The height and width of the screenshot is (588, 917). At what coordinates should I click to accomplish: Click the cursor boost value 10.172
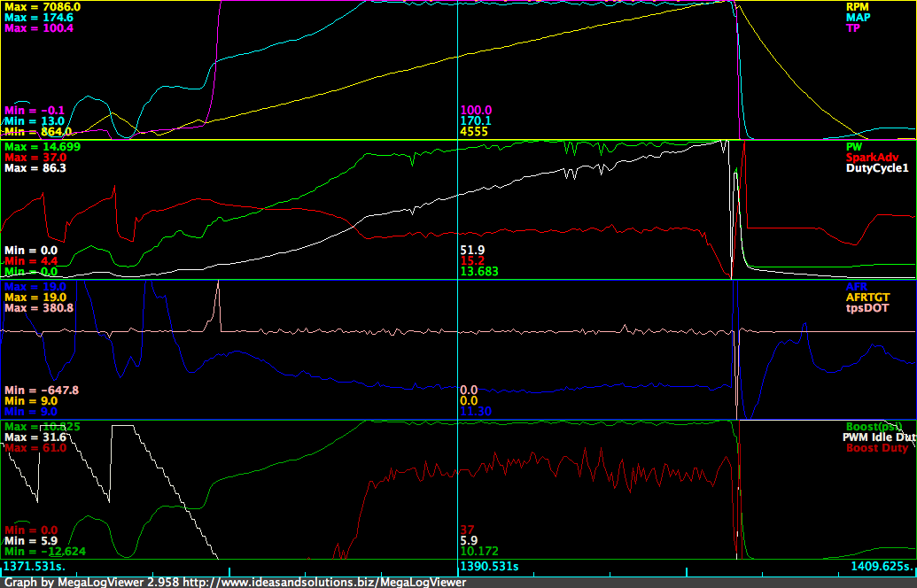pos(479,551)
